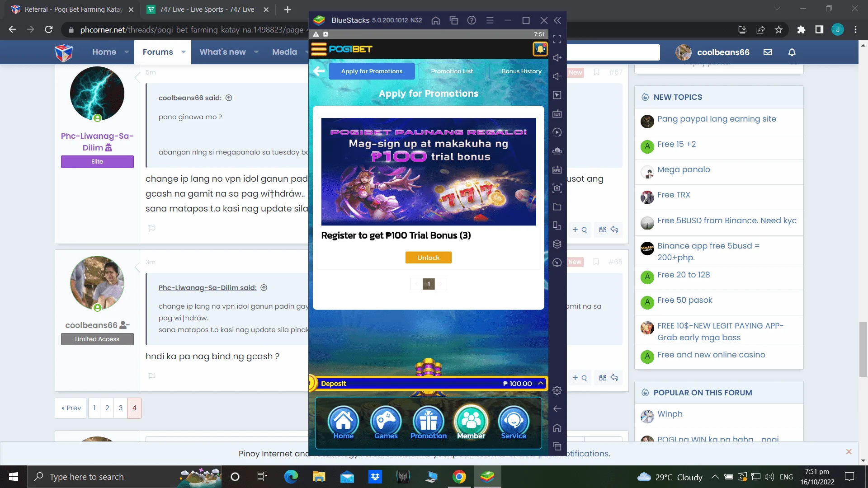This screenshot has width=868, height=488.
Task: Decrease volume in BlueStacks side toolbar
Action: tap(557, 76)
